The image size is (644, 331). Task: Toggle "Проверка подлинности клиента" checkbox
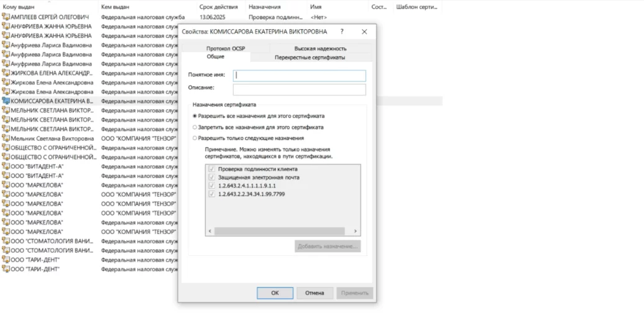[x=213, y=169]
